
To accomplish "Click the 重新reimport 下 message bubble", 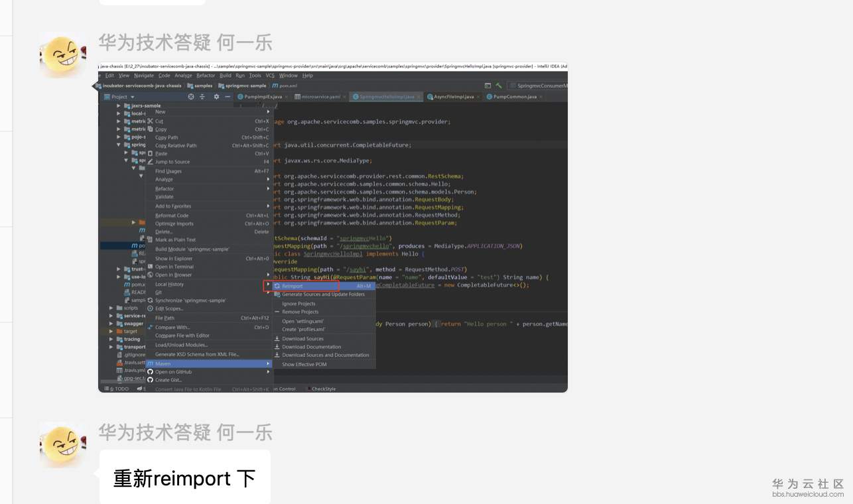I will 185,477.
